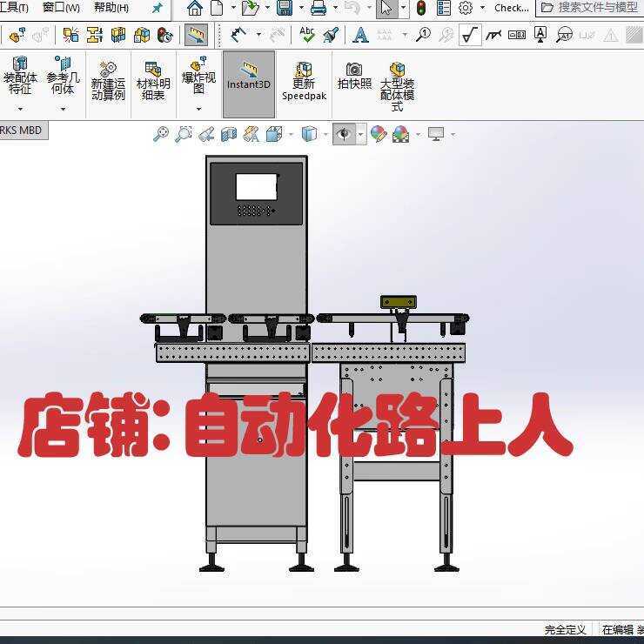Click the Take Snapshot (拍快照) button
Viewport: 644px width, 644px height.
click(354, 77)
